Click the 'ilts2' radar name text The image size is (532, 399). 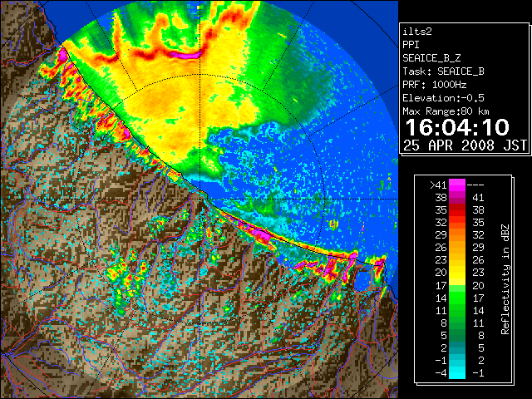point(417,32)
